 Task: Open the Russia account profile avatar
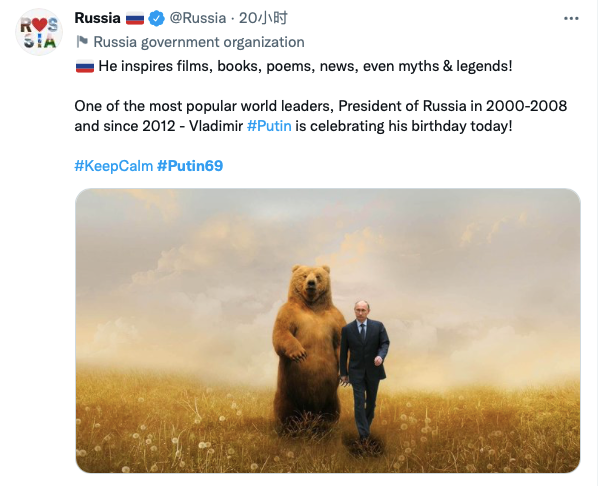click(40, 30)
